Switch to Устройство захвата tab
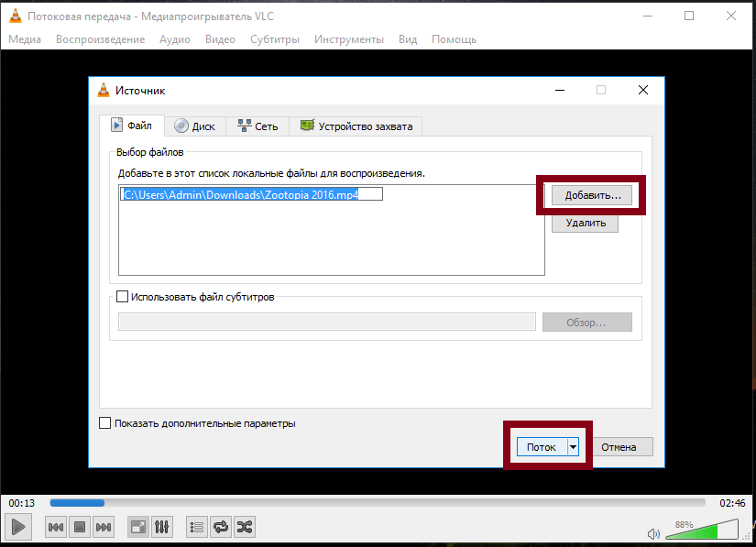This screenshot has height=547, width=756. pos(356,126)
